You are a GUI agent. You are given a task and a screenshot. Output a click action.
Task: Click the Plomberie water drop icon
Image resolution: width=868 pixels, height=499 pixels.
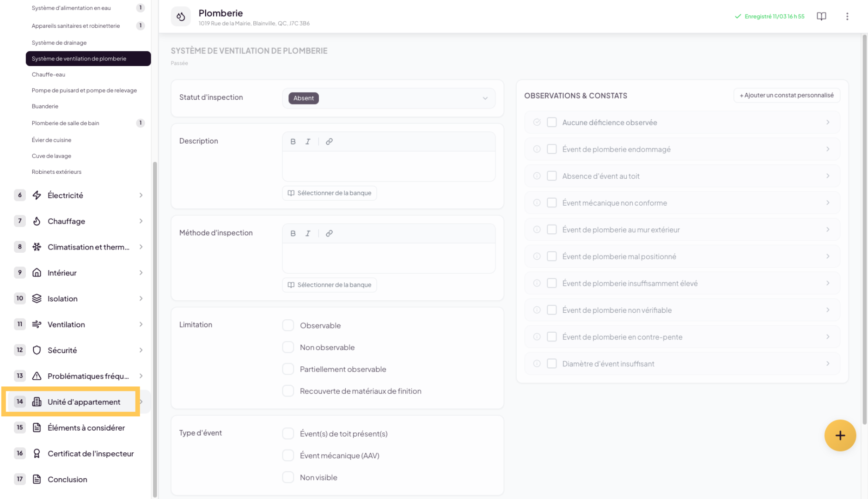click(181, 17)
